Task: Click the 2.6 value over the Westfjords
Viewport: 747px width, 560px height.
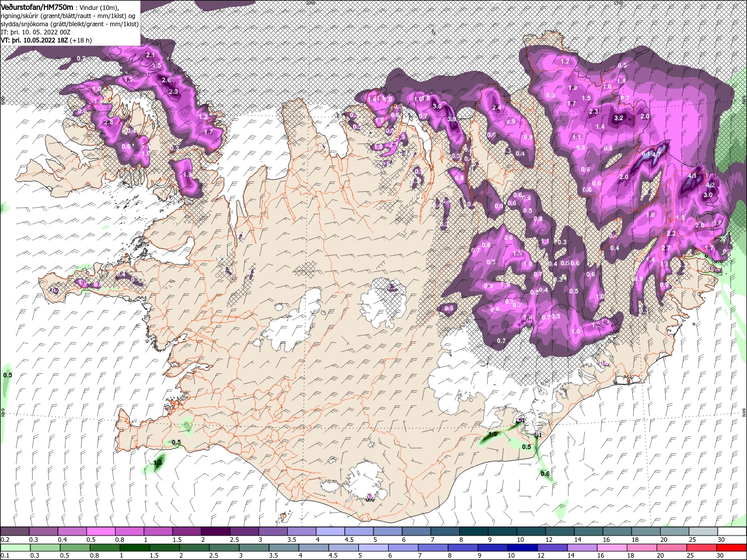Action: [166, 80]
